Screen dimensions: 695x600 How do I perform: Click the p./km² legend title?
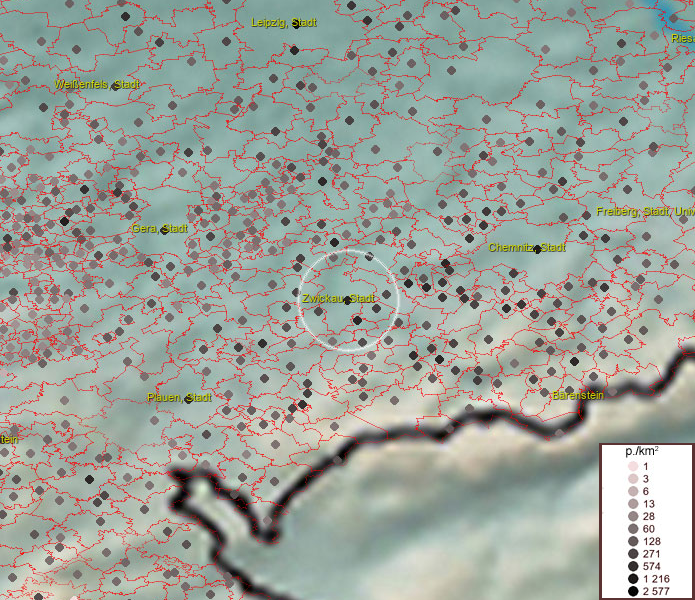point(642,452)
